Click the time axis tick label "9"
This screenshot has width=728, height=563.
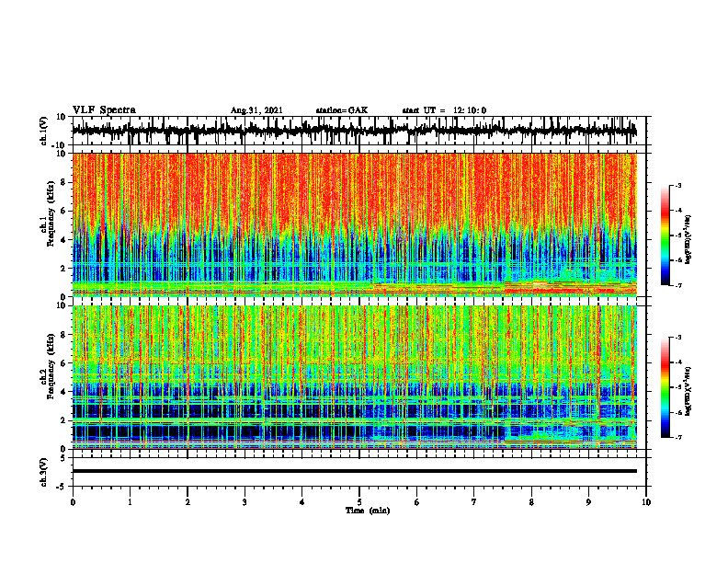(x=588, y=502)
